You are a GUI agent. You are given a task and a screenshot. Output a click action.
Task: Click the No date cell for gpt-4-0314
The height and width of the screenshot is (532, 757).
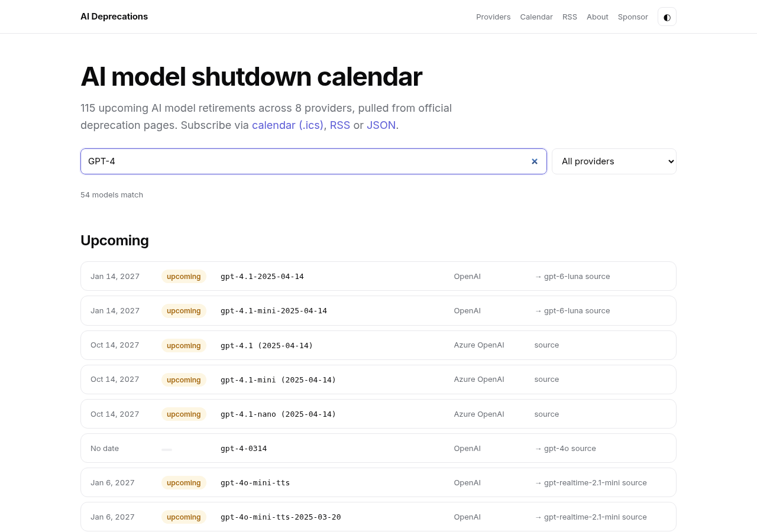[105, 448]
